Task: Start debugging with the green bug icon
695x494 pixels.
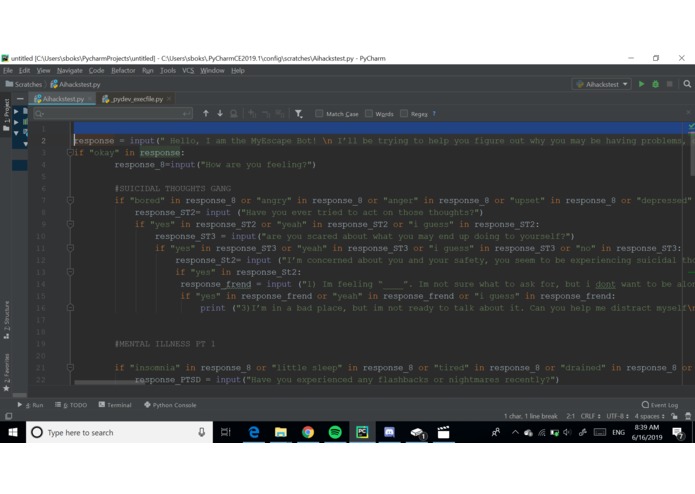Action: pyautogui.click(x=655, y=84)
